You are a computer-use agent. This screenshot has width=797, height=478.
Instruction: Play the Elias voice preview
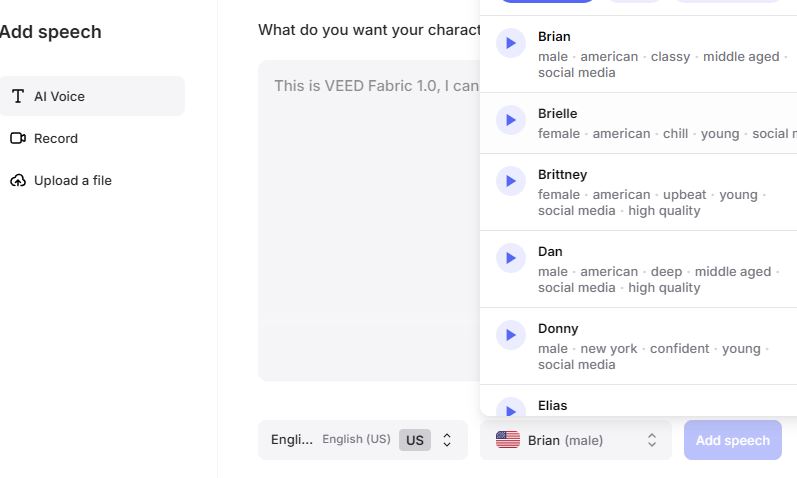pyautogui.click(x=511, y=408)
